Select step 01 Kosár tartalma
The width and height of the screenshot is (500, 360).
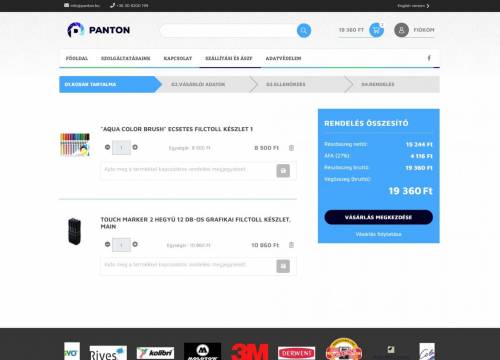pos(110,84)
